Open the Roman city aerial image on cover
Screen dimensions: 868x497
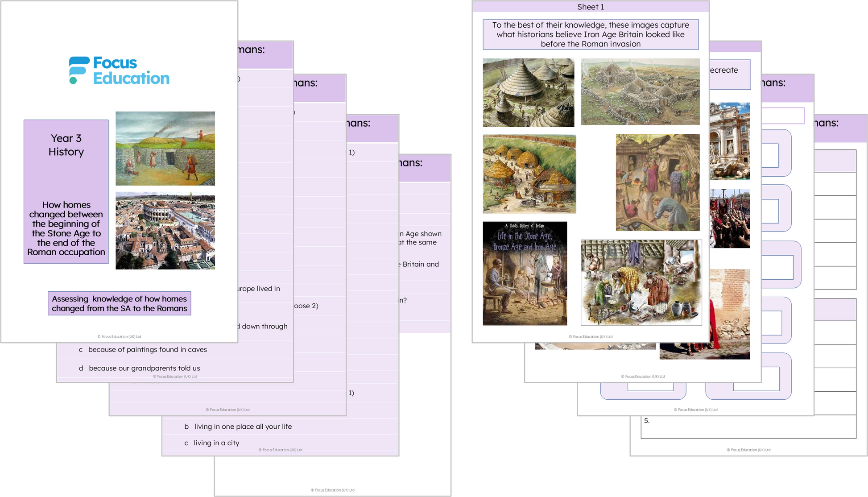[165, 231]
